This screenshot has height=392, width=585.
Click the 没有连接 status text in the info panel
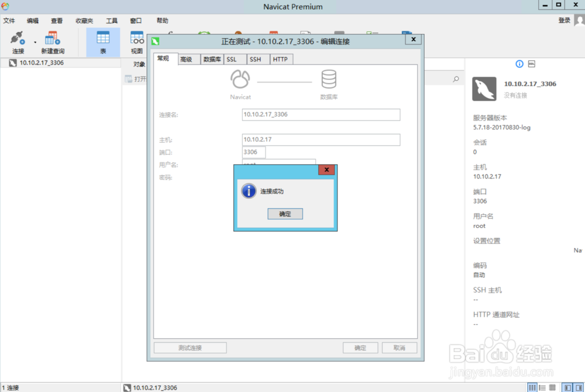(515, 95)
